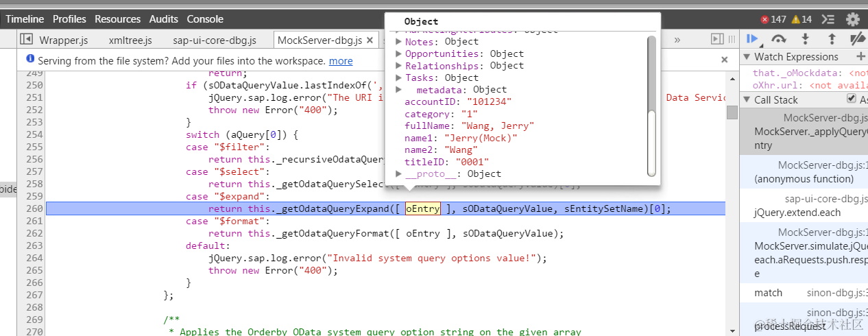The width and height of the screenshot is (868, 336).
Task: Switch to the Wrapper.js file tab
Action: click(x=63, y=40)
